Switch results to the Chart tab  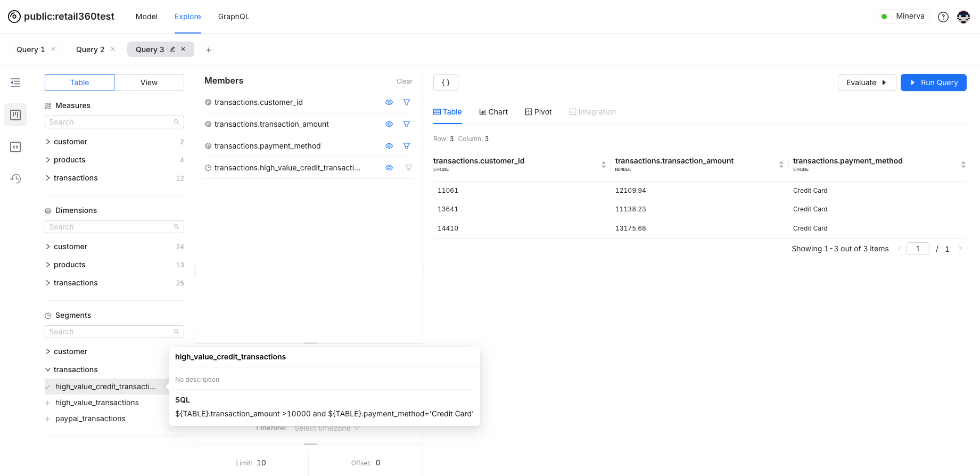(x=493, y=112)
